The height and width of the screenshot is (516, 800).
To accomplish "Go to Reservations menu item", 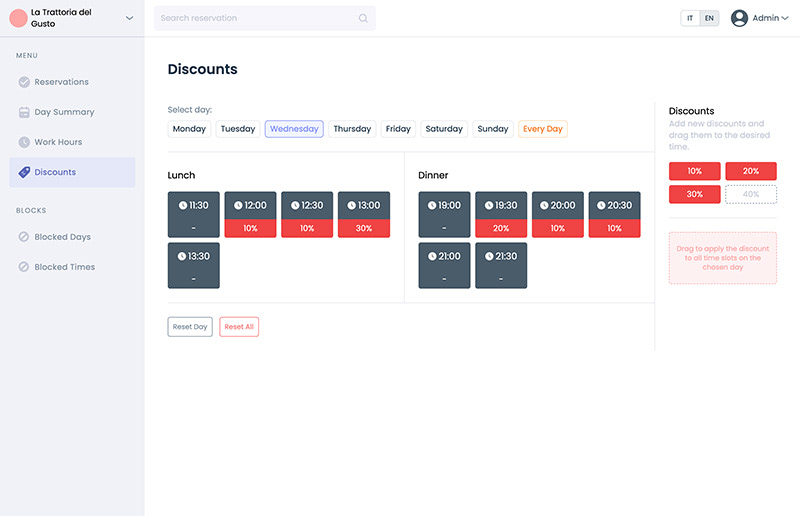I will (72, 82).
